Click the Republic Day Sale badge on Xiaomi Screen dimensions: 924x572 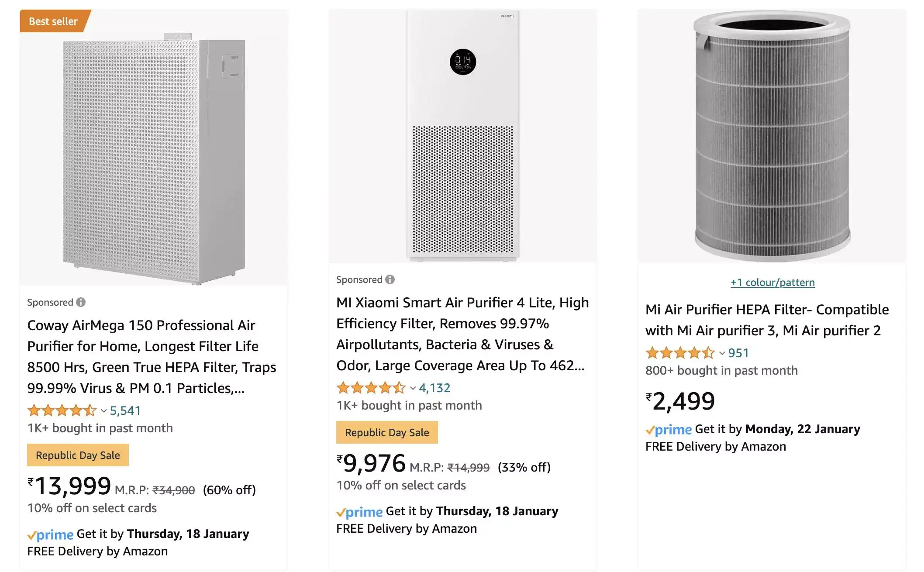(387, 432)
